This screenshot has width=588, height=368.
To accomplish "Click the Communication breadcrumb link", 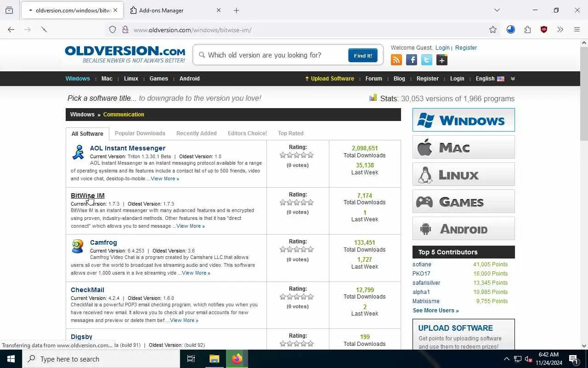I will (124, 115).
